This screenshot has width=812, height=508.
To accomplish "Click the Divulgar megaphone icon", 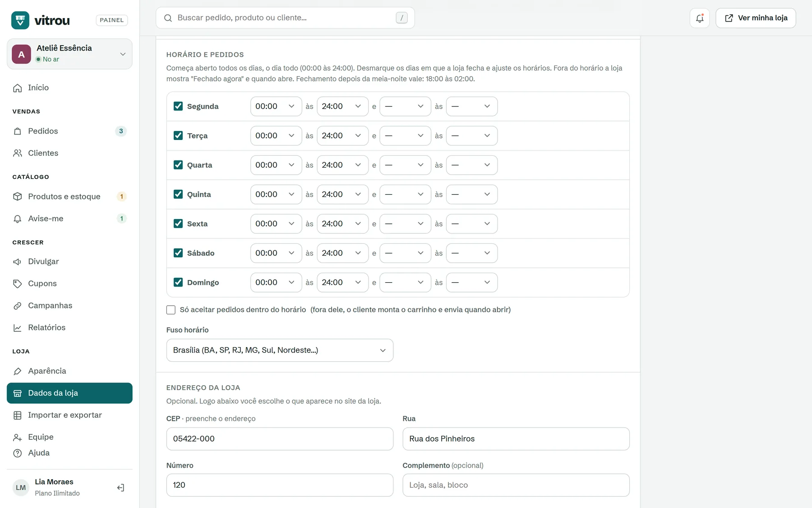I will [x=18, y=262].
